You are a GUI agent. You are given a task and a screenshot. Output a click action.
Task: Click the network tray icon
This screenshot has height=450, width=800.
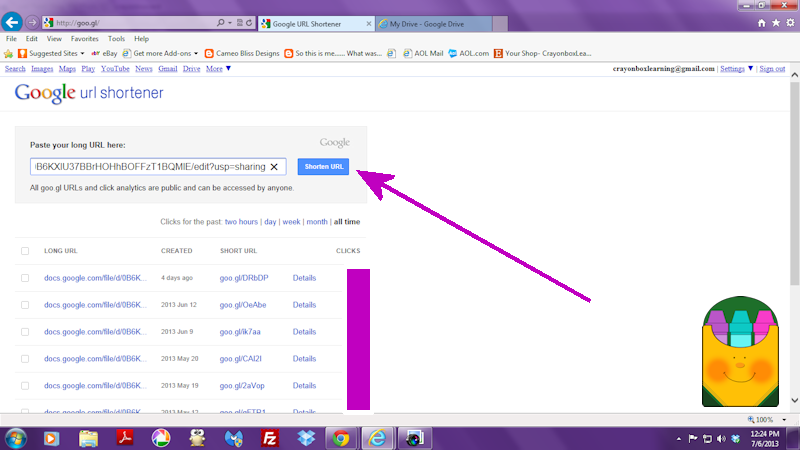click(x=707, y=439)
